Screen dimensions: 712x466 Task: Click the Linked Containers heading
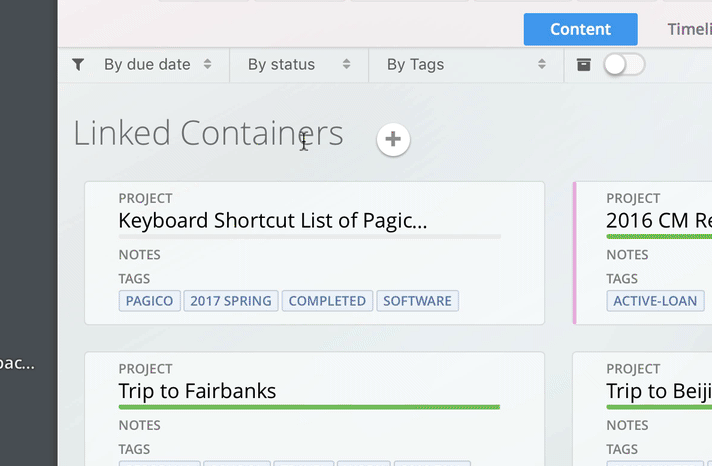click(208, 134)
